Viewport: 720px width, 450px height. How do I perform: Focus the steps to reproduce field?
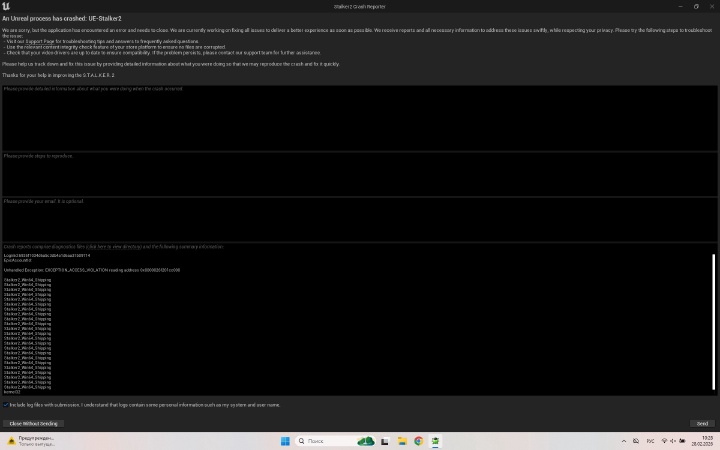coord(358,173)
